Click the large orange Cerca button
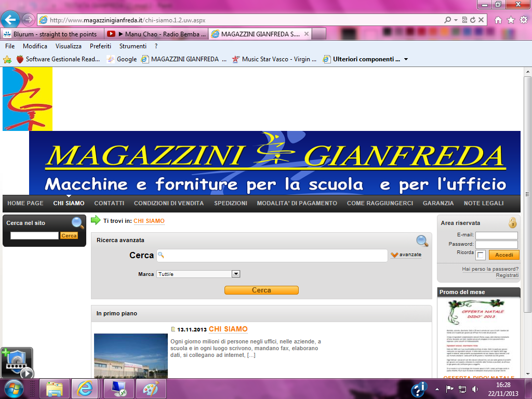532x399 pixels. tap(261, 290)
